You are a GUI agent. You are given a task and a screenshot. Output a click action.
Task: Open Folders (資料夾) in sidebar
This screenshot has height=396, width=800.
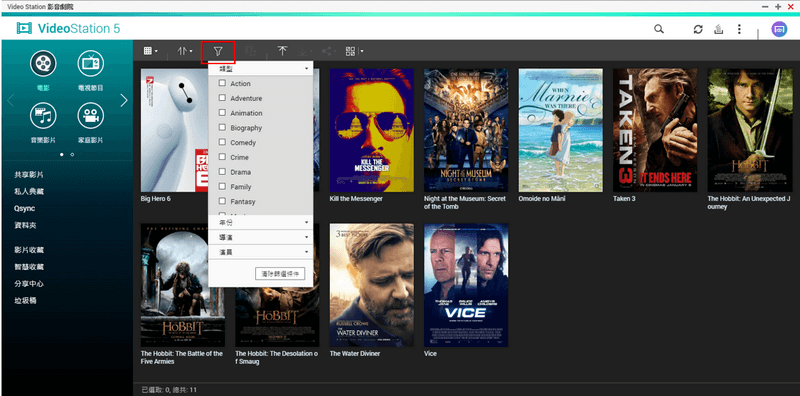tap(26, 225)
